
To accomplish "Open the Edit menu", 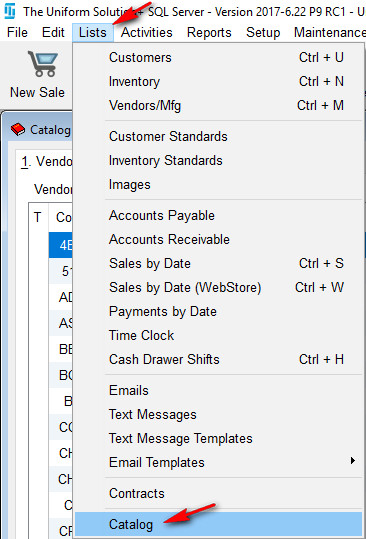I will (53, 33).
